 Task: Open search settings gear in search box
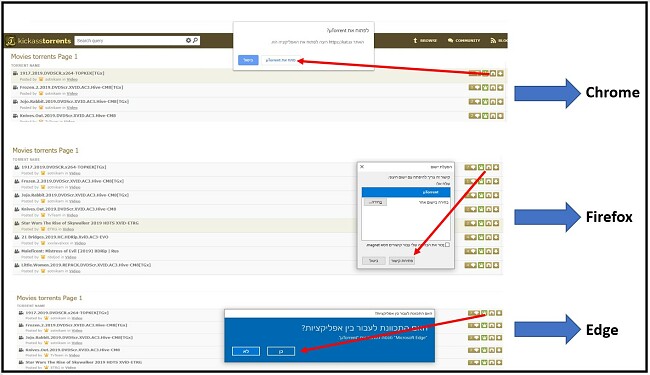click(x=188, y=40)
